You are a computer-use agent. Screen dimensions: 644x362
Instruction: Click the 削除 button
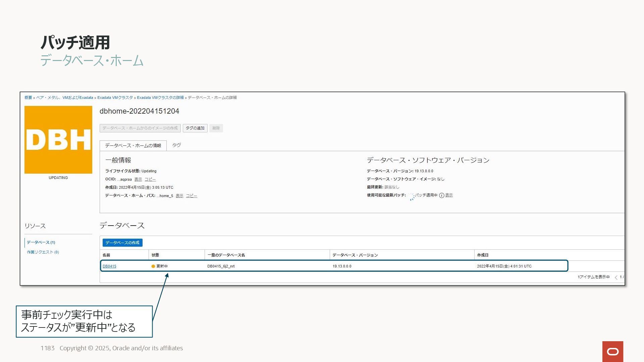[216, 128]
